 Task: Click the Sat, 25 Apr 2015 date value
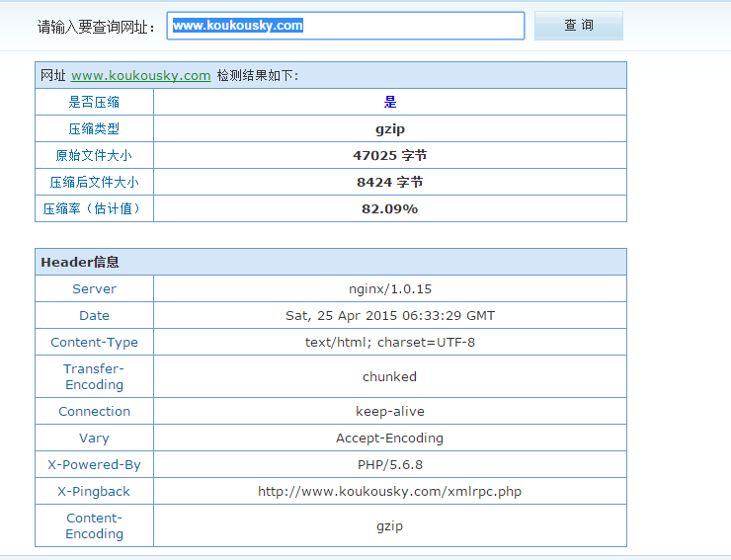tap(390, 316)
